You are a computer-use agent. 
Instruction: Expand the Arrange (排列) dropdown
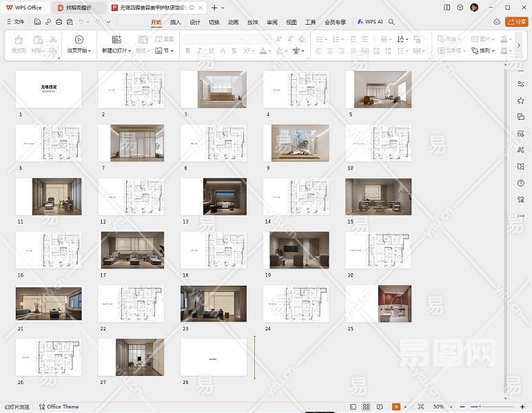(x=487, y=51)
